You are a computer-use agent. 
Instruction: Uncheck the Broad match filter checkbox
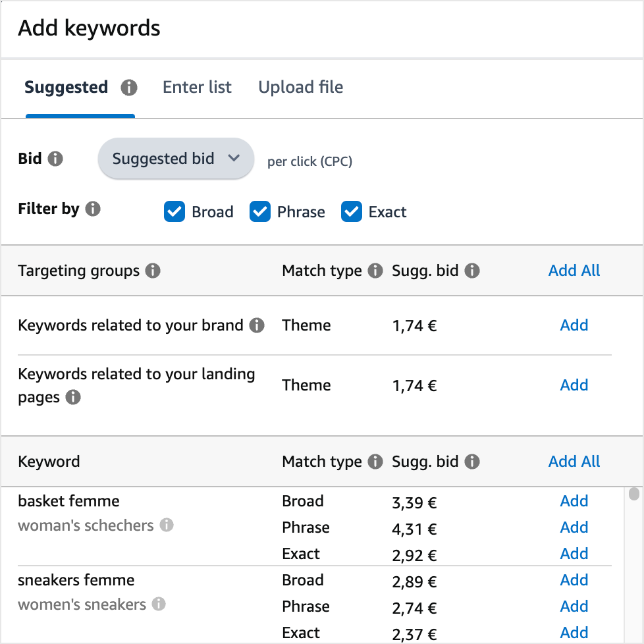(x=174, y=212)
